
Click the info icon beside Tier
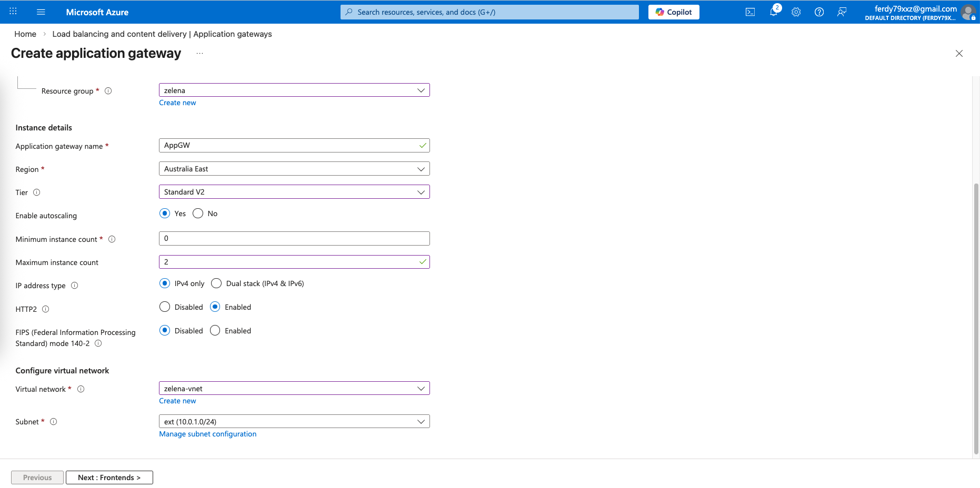tap(37, 192)
